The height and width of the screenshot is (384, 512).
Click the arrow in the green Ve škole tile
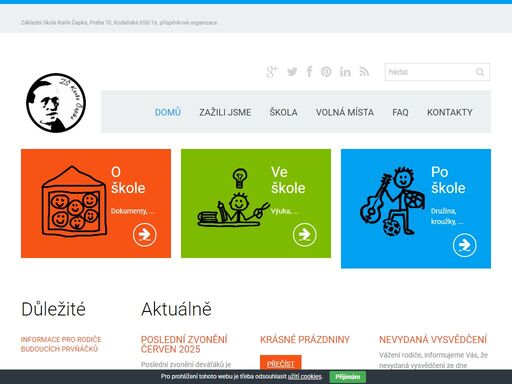click(305, 235)
